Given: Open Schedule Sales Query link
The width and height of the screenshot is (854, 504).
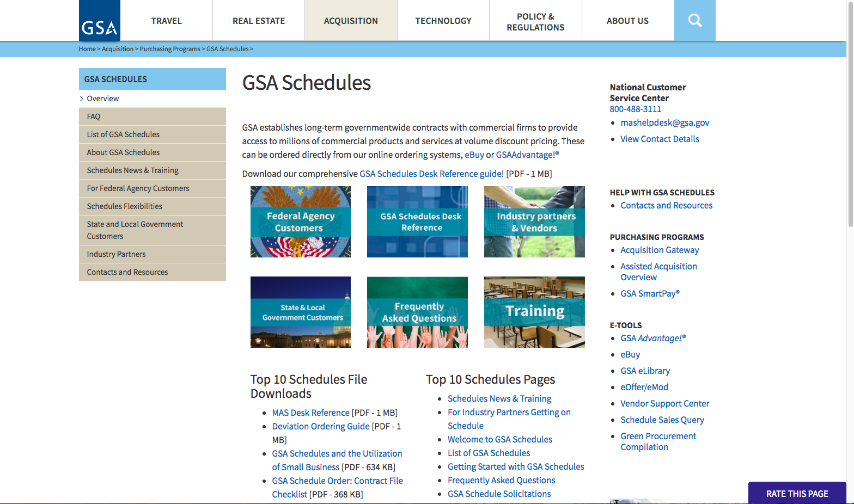Looking at the screenshot, I should 662,420.
